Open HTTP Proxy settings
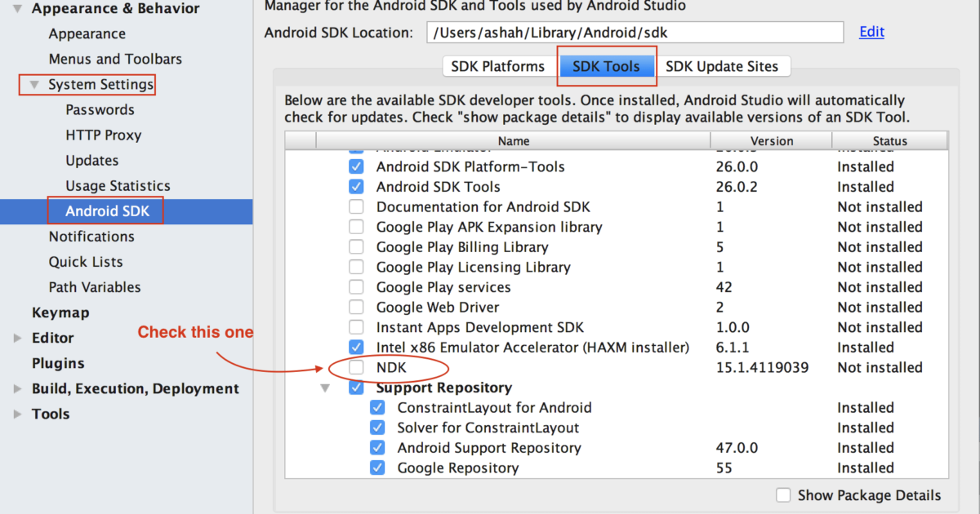The height and width of the screenshot is (514, 980). 103,135
